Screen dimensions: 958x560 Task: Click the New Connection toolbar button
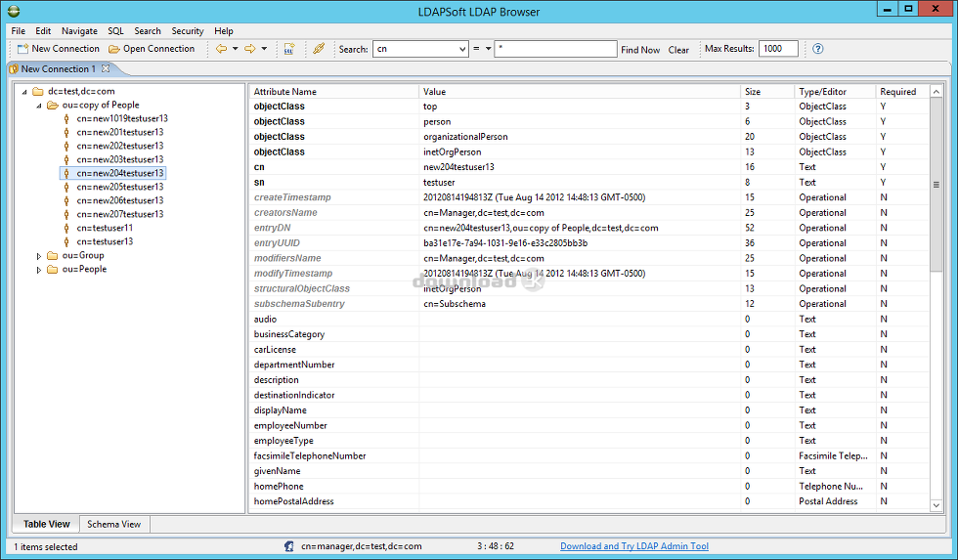59,49
